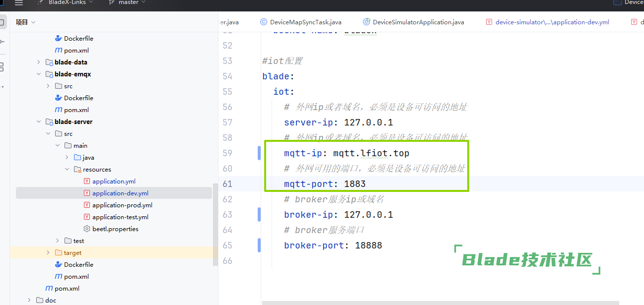Place cursor on mqtt-port value 1883
This screenshot has height=305, width=644.
point(355,184)
